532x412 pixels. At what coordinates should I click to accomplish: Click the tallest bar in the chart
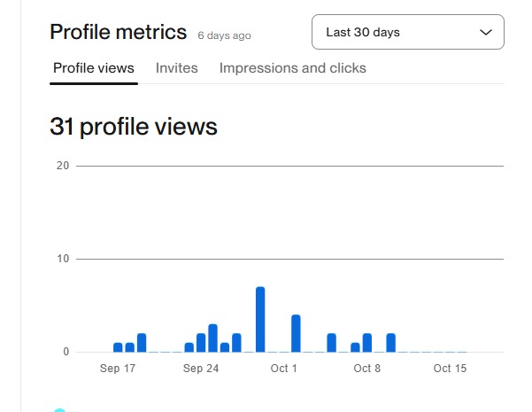(260, 319)
